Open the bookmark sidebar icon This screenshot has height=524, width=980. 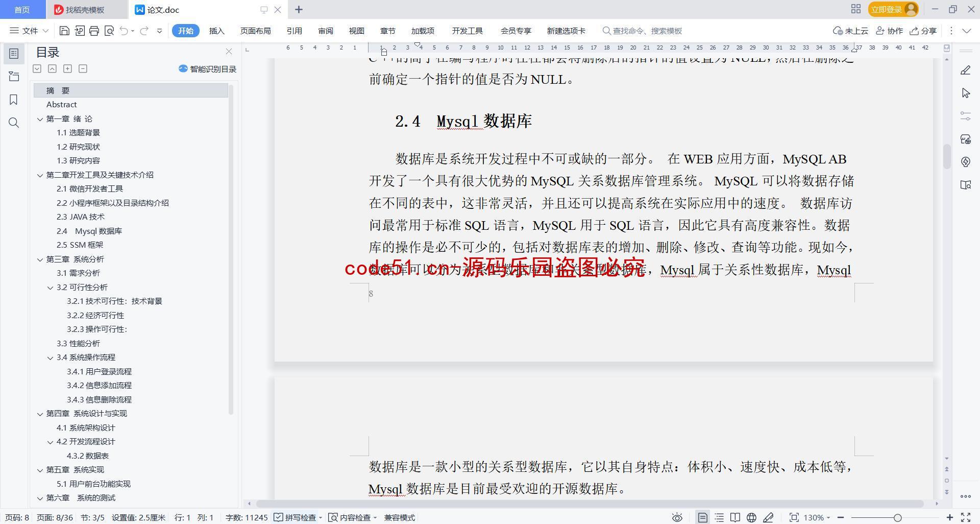coord(14,100)
